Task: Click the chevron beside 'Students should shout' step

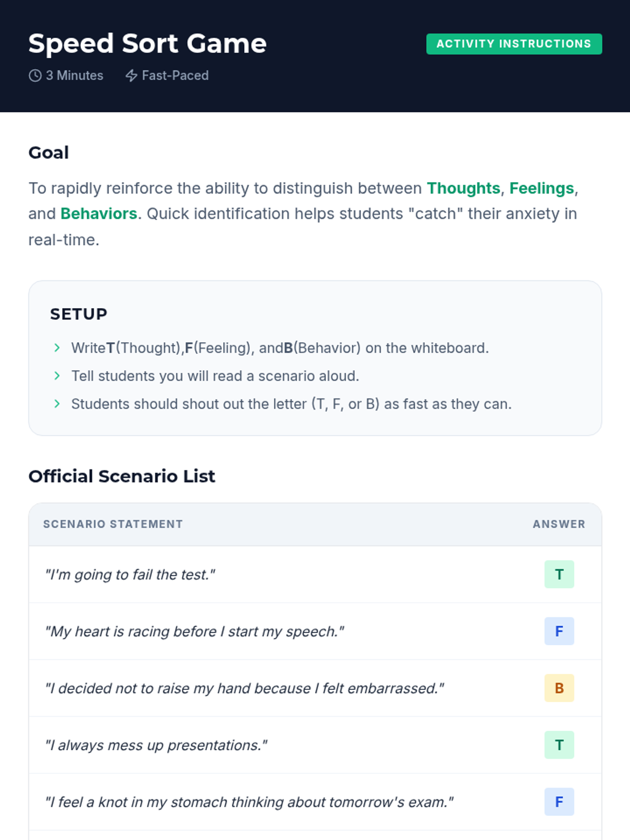Action: tap(57, 404)
